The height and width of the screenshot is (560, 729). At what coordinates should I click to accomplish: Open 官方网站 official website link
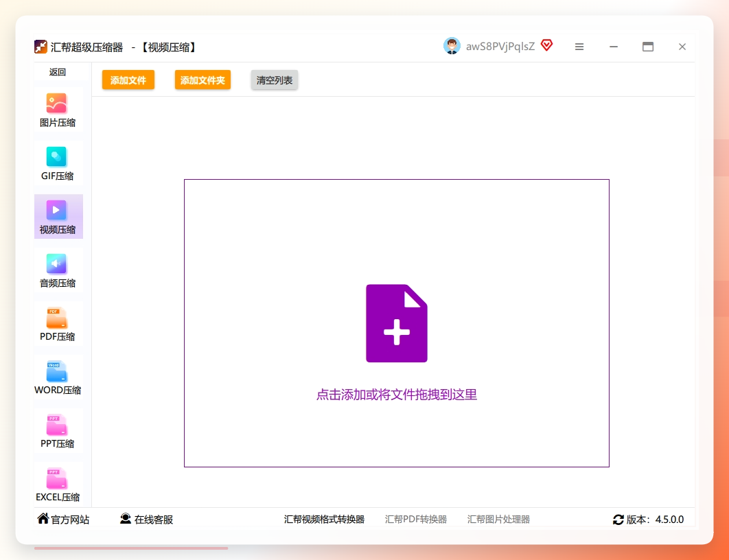pos(63,519)
